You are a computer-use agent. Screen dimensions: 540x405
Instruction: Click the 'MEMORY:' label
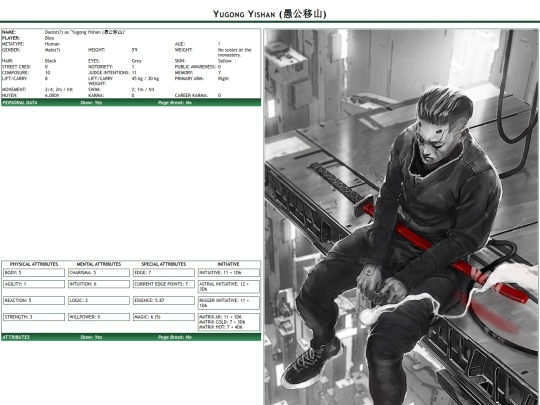(x=184, y=73)
